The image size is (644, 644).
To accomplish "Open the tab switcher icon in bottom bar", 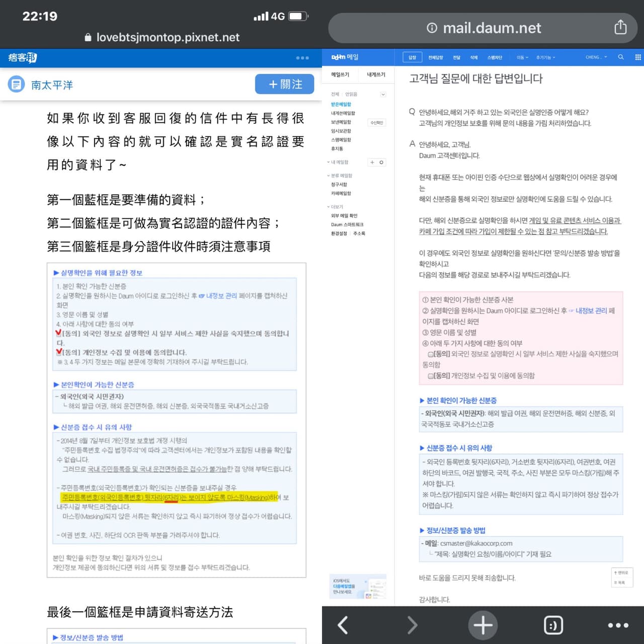I will (x=553, y=625).
